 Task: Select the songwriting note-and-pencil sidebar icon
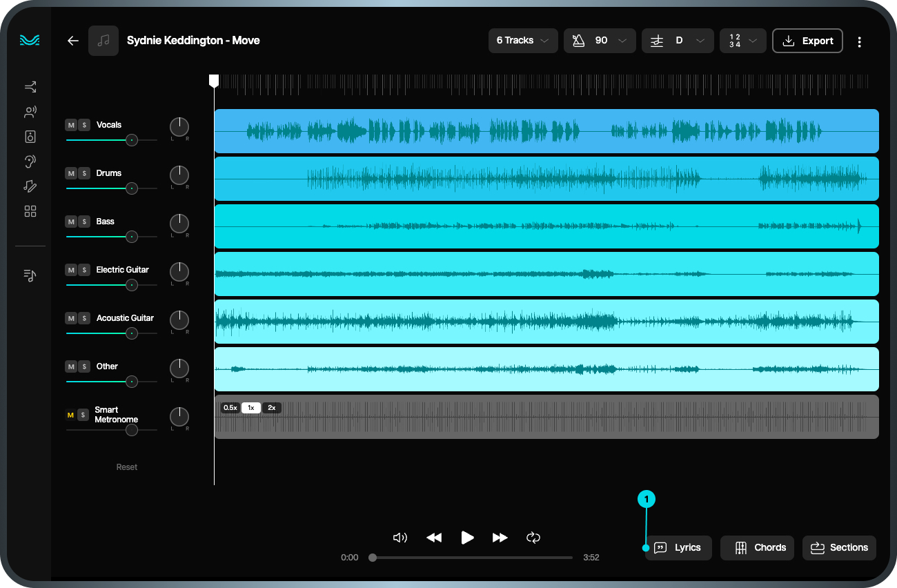coord(30,186)
